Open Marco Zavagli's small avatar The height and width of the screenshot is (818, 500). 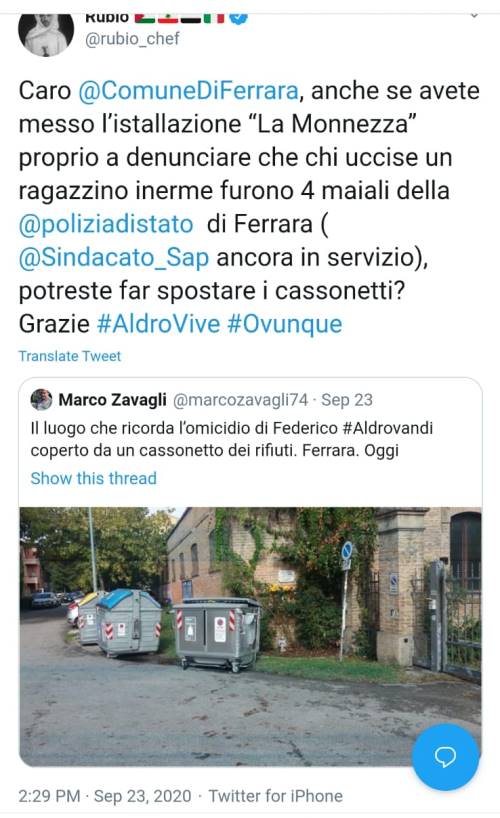[x=41, y=400]
